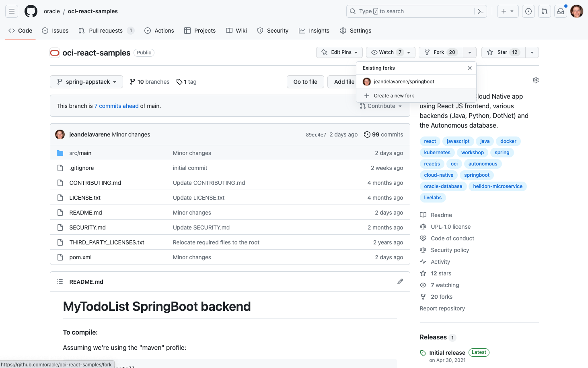Open the Pull requests tab
This screenshot has width=588, height=368.
coord(106,31)
